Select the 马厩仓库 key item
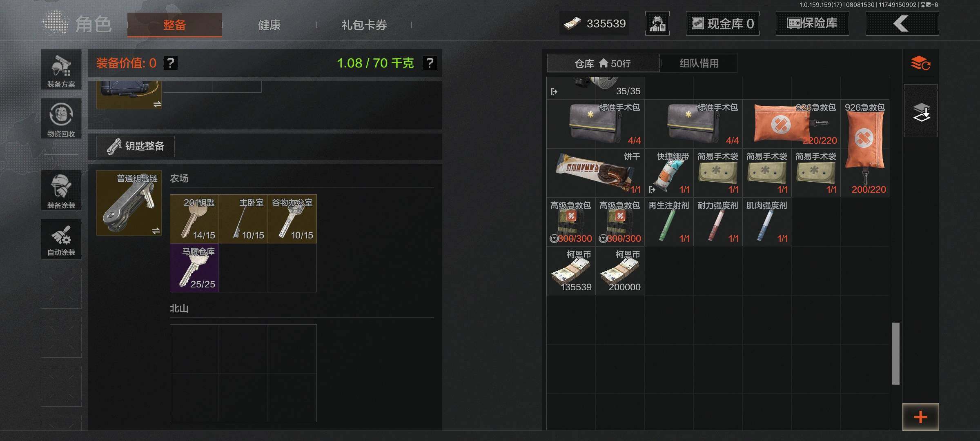Image resolution: width=980 pixels, height=441 pixels. pos(194,268)
